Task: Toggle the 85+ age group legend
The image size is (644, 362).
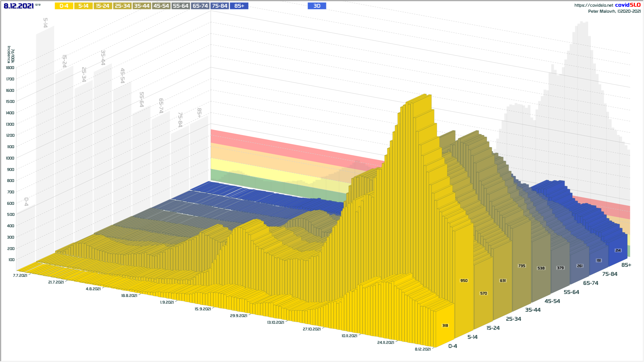Action: (x=239, y=6)
